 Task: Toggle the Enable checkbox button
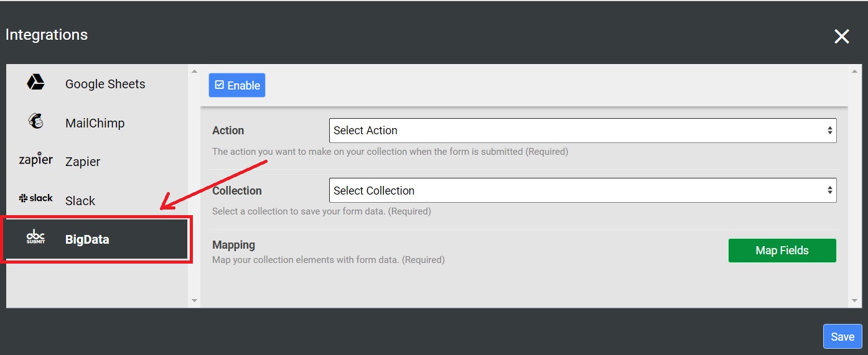[237, 86]
